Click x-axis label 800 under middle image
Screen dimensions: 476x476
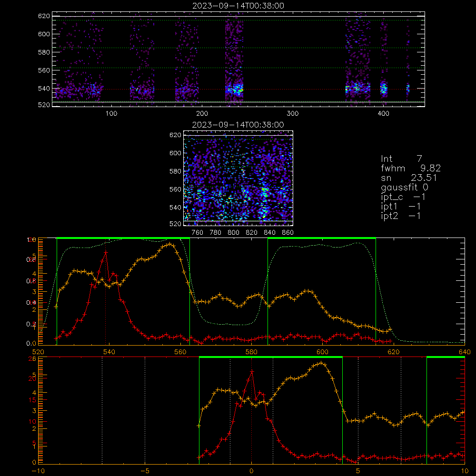(233, 233)
